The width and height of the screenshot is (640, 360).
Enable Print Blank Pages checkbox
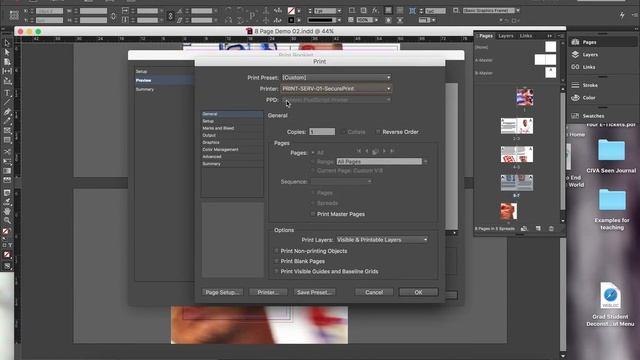[x=277, y=261]
